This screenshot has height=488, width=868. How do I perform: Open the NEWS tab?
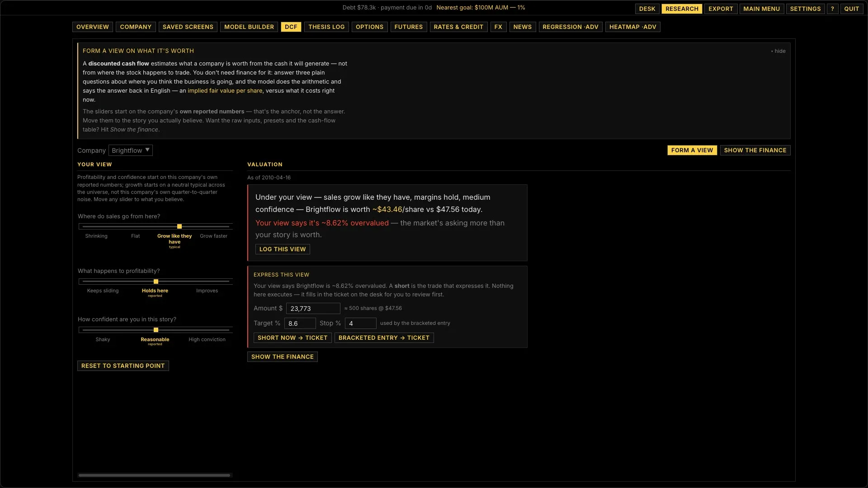point(522,27)
